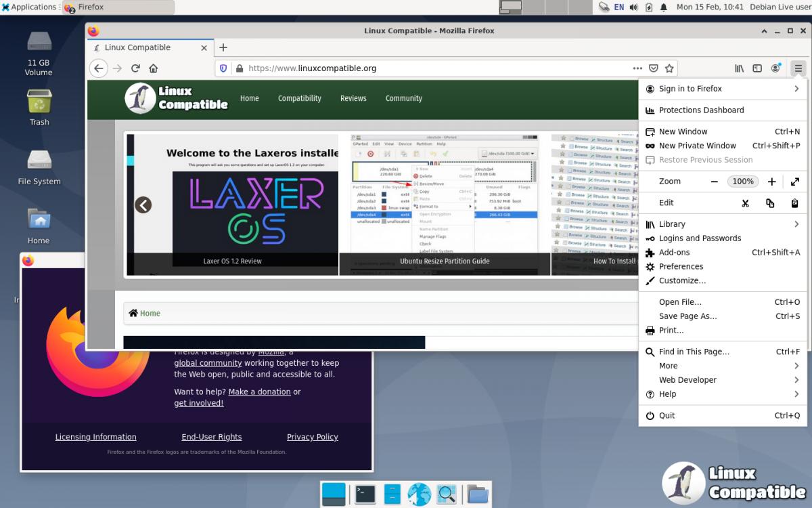
Task: Show sidebars using the sidebar icon
Action: (757, 68)
